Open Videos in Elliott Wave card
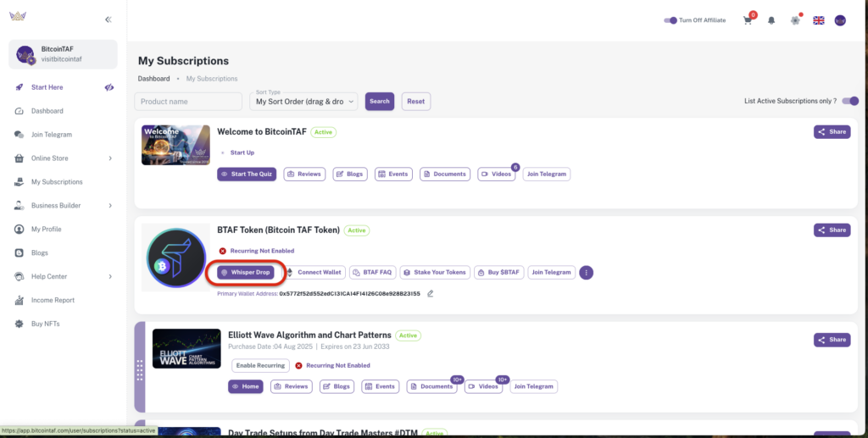 coord(483,386)
